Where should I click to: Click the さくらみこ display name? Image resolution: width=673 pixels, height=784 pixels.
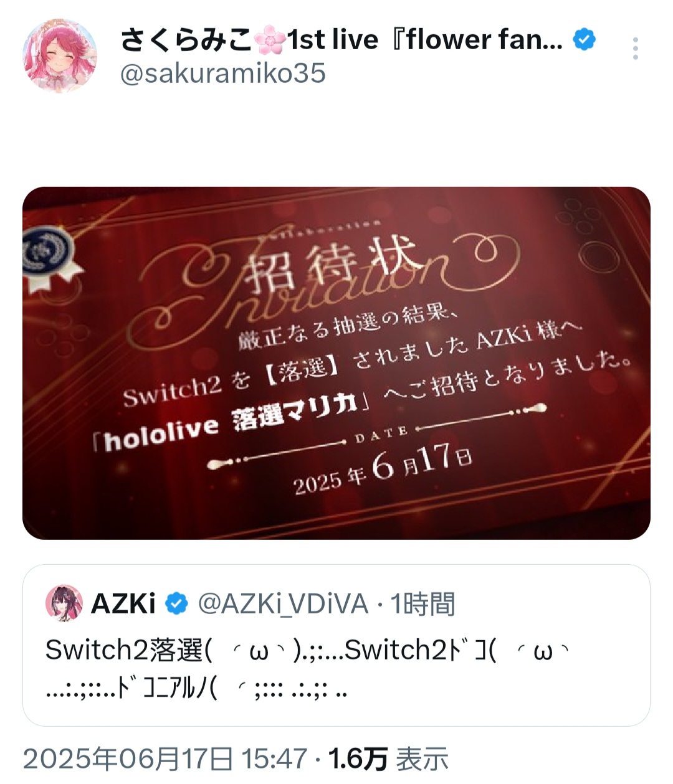pos(186,40)
